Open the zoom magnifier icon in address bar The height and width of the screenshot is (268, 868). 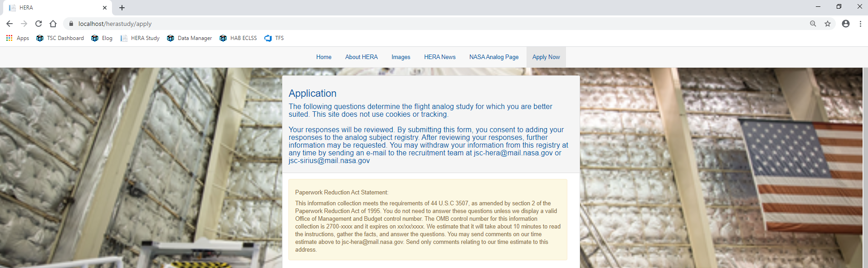coord(813,24)
